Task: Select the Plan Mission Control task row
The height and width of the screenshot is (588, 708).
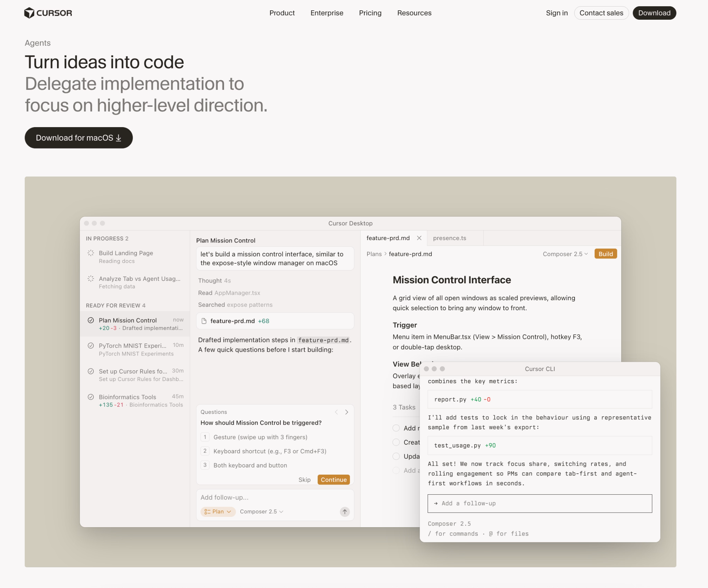Action: pos(135,324)
